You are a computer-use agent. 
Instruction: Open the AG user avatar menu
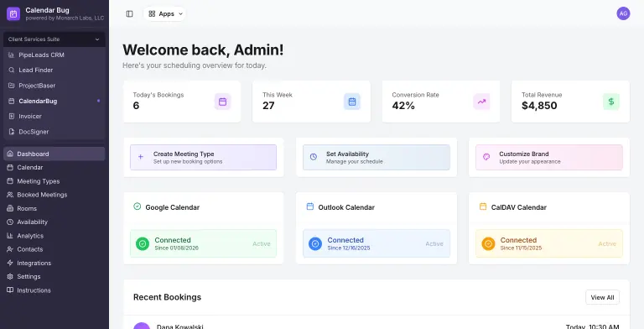pos(623,13)
